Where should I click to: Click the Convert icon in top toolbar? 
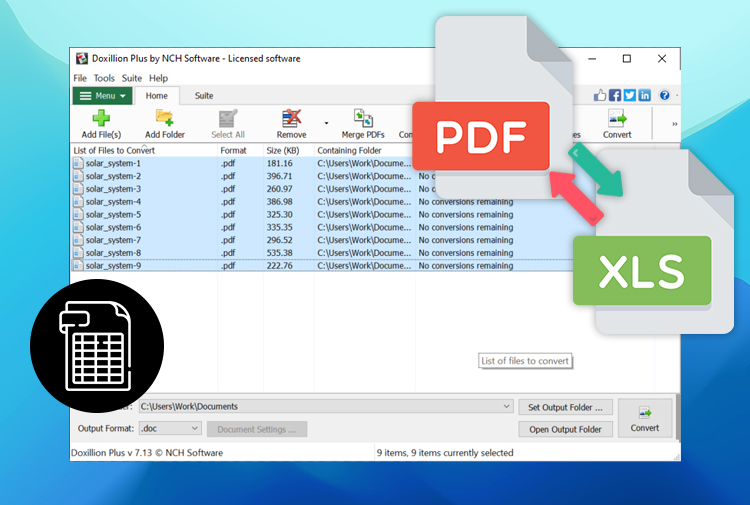[617, 118]
